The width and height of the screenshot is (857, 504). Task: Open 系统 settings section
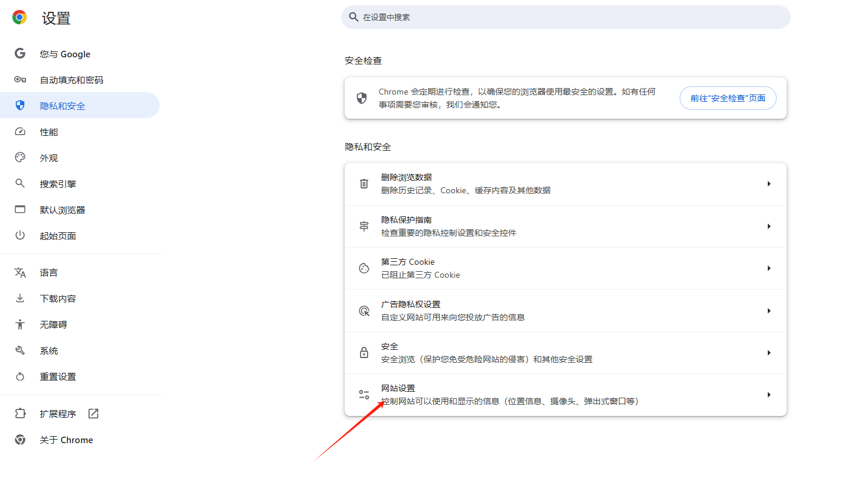tap(80, 350)
